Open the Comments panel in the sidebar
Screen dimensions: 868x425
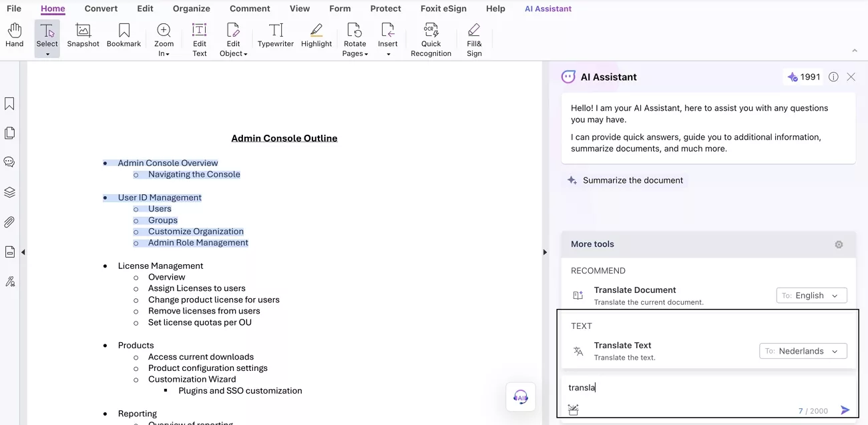pyautogui.click(x=9, y=161)
